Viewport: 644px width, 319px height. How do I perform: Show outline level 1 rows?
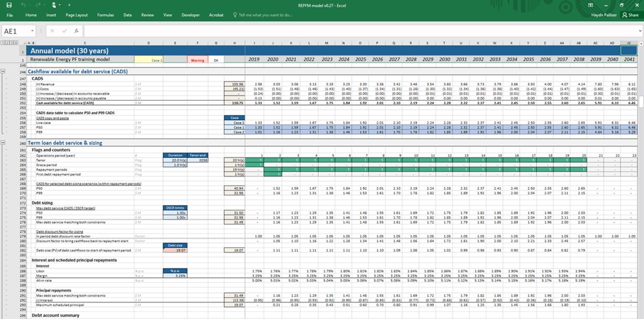coord(3,42)
